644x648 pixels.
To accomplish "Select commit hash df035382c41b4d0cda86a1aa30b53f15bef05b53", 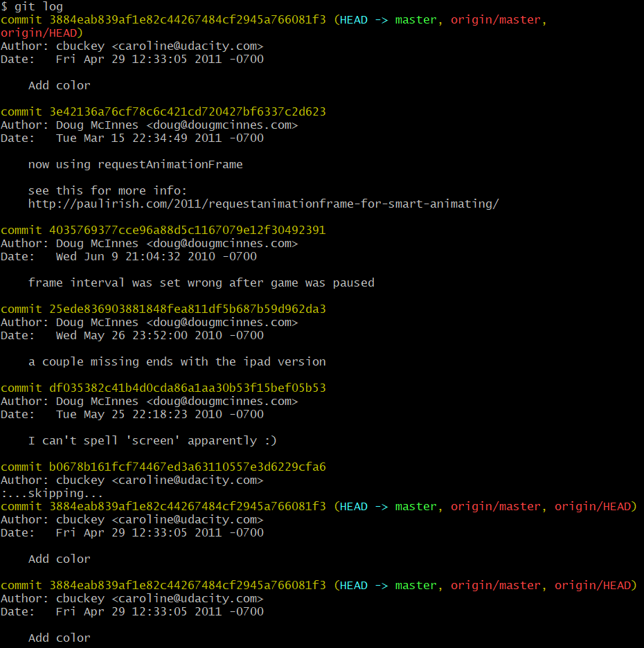I will [x=188, y=388].
